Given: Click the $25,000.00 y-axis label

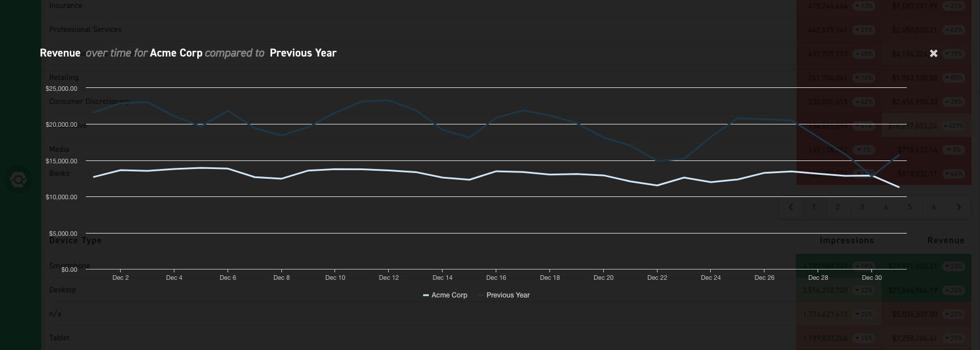Looking at the screenshot, I should pyautogui.click(x=61, y=88).
